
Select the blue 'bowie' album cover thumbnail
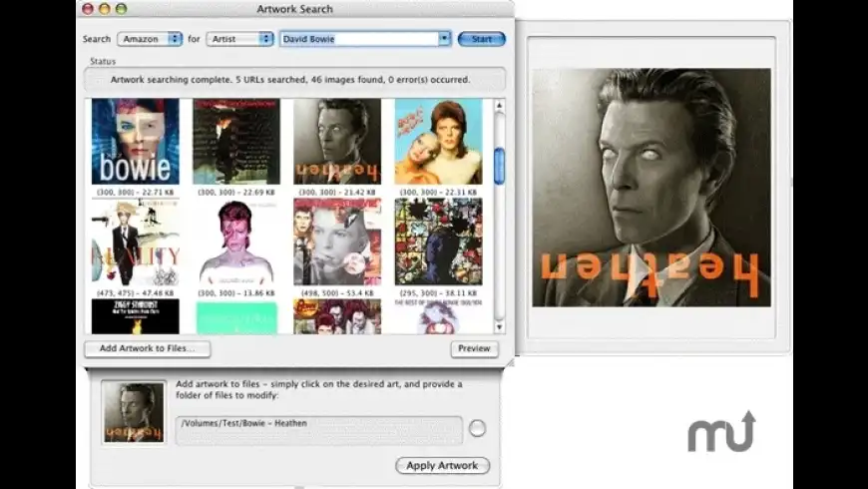click(136, 142)
